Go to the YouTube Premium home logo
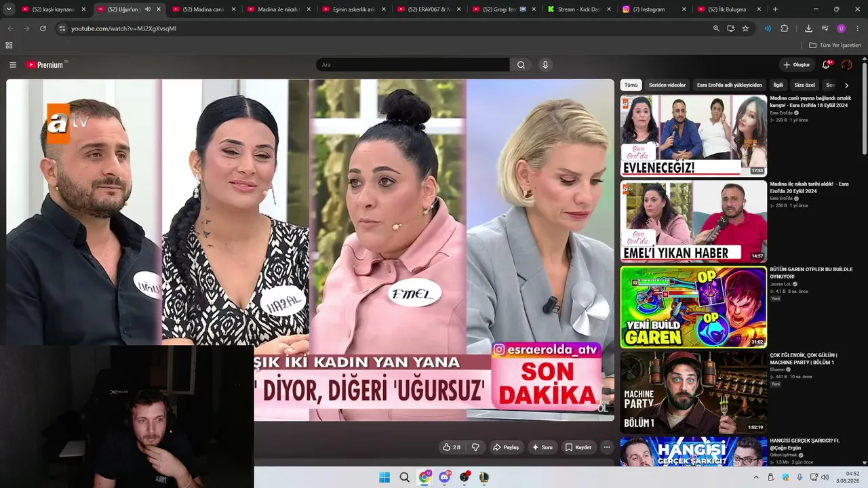868x488 pixels. click(x=46, y=65)
